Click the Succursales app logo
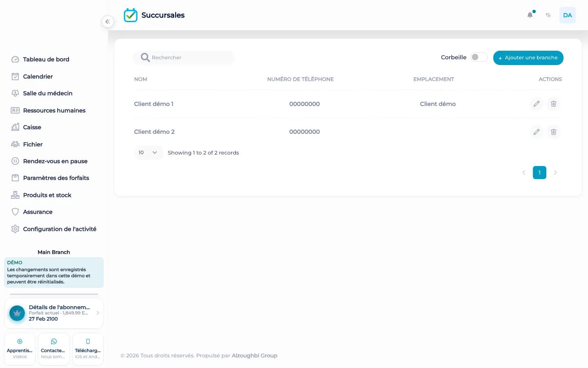 pyautogui.click(x=131, y=15)
